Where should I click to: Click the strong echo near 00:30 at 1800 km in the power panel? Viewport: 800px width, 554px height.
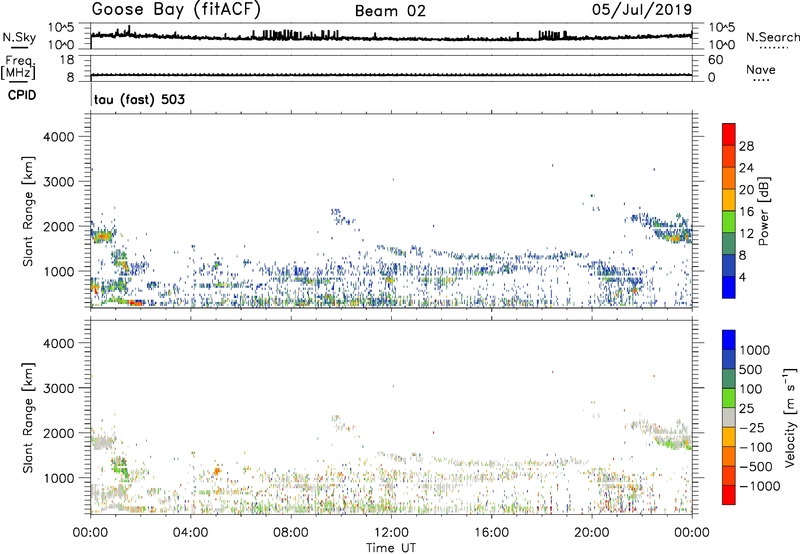click(x=103, y=236)
